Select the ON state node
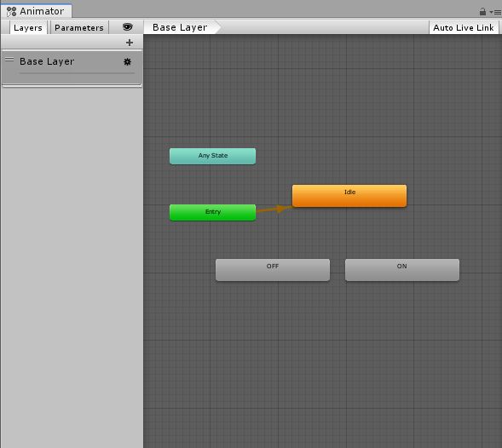This screenshot has width=502, height=448. click(402, 270)
